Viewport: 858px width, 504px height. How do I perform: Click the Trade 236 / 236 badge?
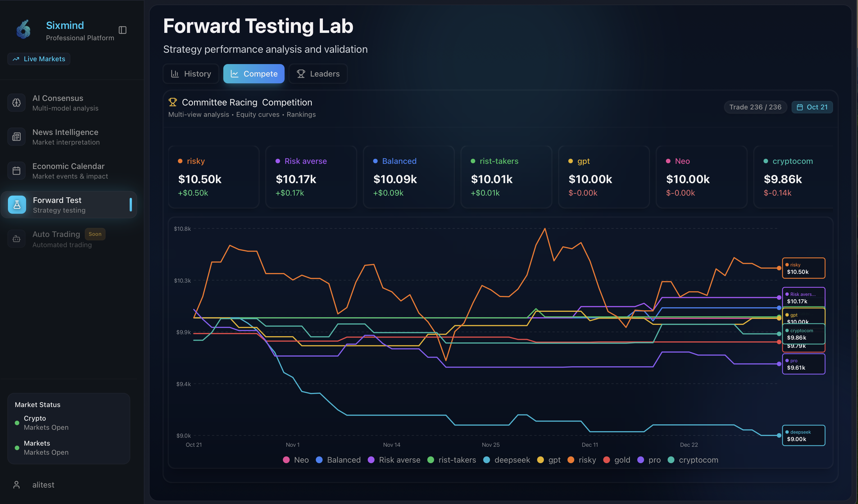(x=755, y=107)
